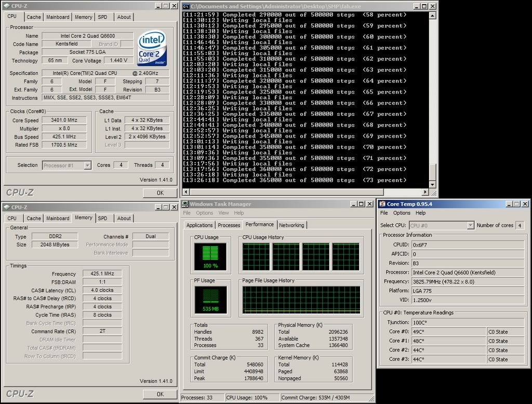The height and width of the screenshot is (404, 532).
Task: Open Task Manager File menu
Action: [187, 213]
